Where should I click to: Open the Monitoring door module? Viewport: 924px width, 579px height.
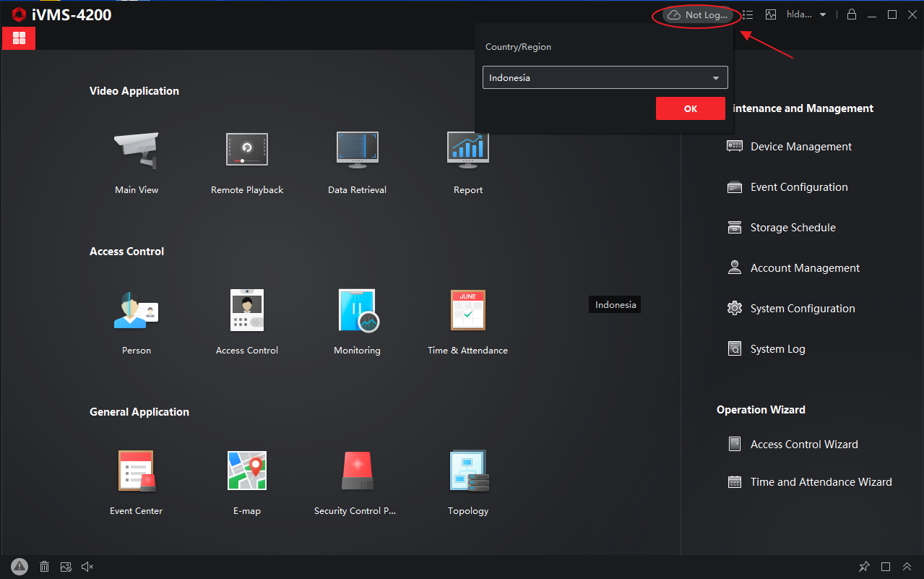(358, 310)
